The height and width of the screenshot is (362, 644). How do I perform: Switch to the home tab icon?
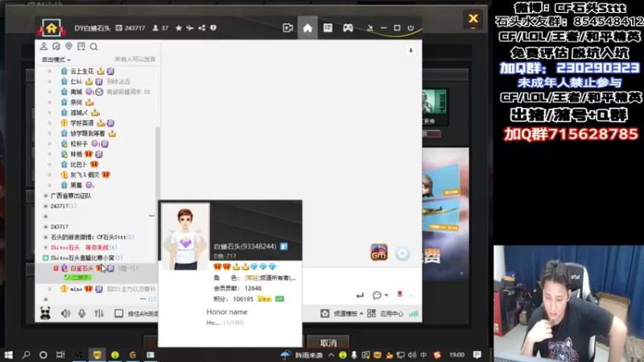click(x=308, y=28)
